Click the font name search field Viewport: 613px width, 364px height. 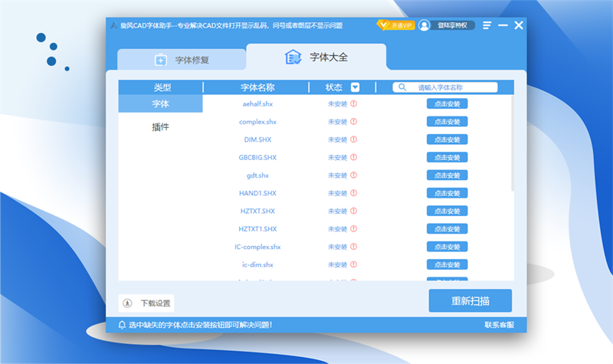point(452,87)
